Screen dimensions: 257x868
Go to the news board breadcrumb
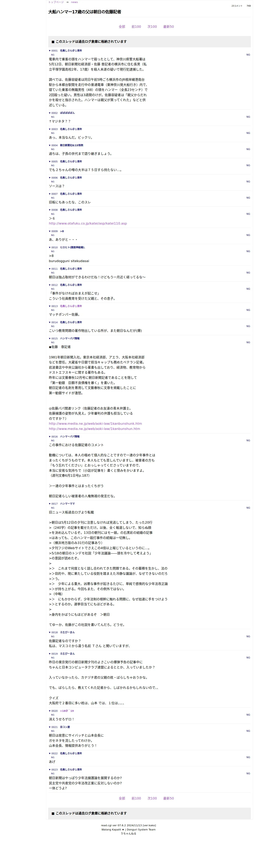pyautogui.click(x=74, y=2)
